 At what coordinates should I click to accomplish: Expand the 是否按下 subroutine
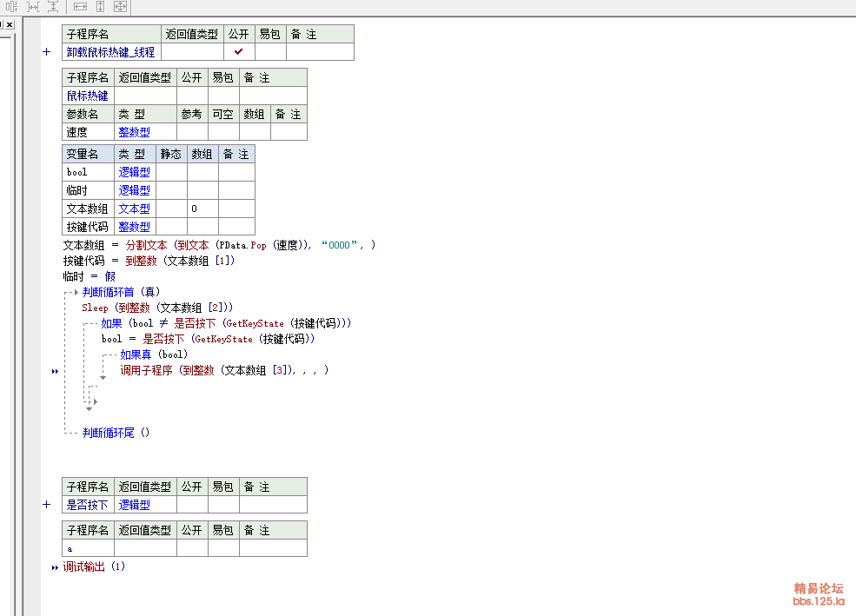coord(46,505)
